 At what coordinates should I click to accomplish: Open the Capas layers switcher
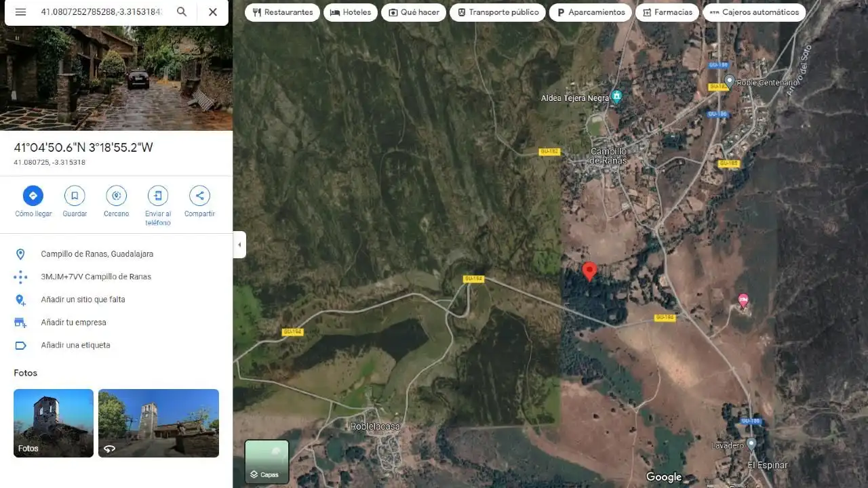point(267,462)
